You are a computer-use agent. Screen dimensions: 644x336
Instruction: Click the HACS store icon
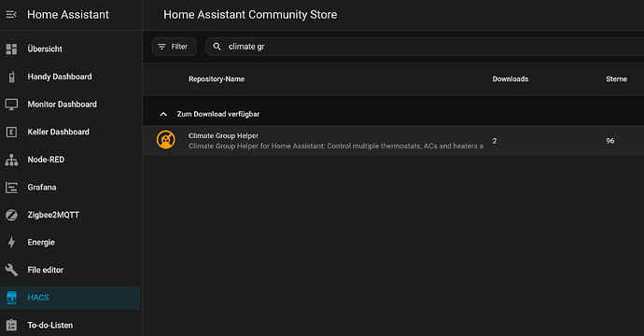click(11, 298)
